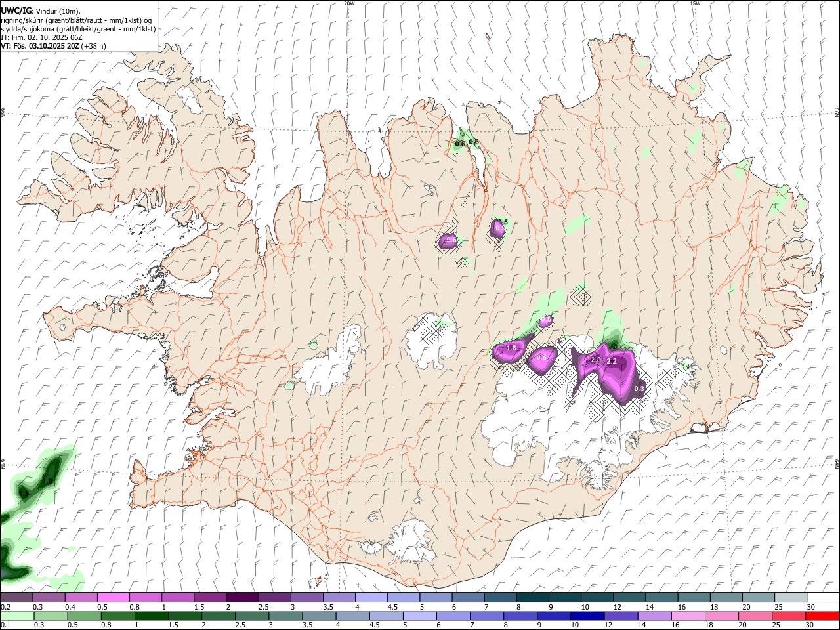Click 'VT: Fös. 03.10.2025 20Z (+38 h)' line
Viewport: 840px width, 630px height.
tap(53, 46)
